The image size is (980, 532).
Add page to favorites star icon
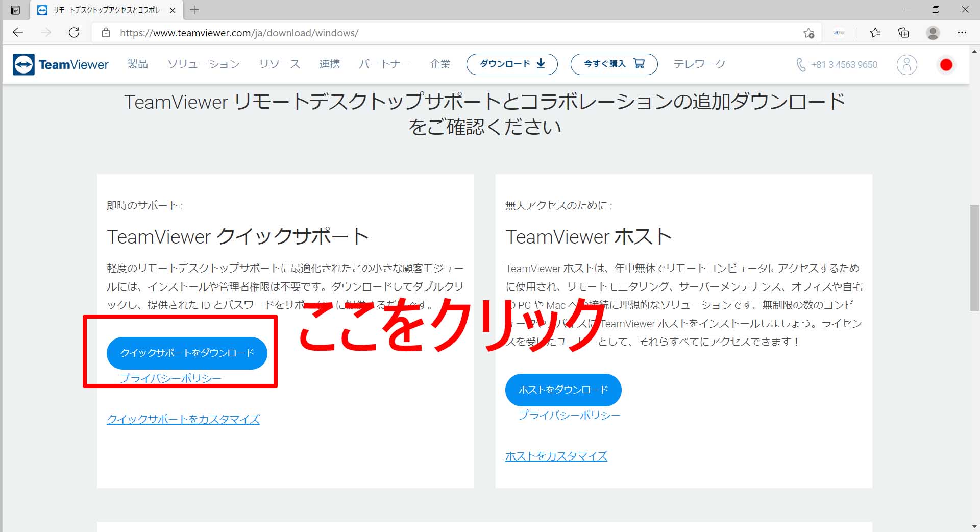pyautogui.click(x=808, y=33)
